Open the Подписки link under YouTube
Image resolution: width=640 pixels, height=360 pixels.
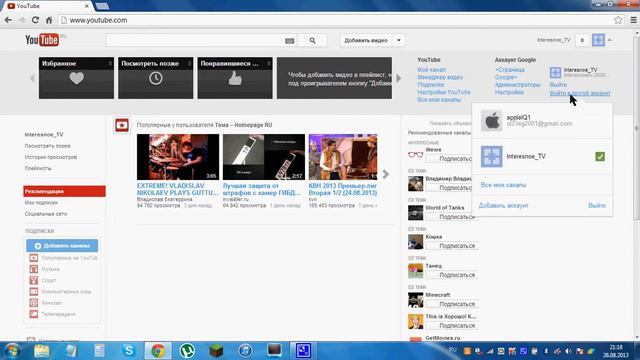pos(430,84)
